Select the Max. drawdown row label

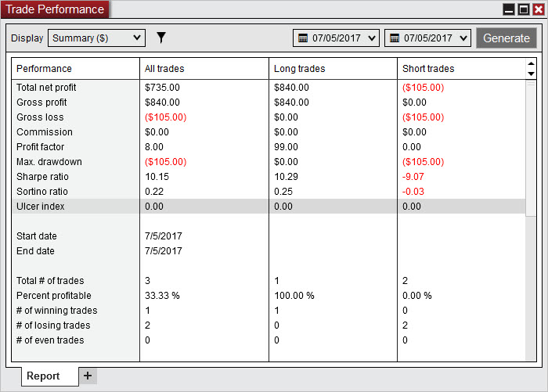point(49,162)
